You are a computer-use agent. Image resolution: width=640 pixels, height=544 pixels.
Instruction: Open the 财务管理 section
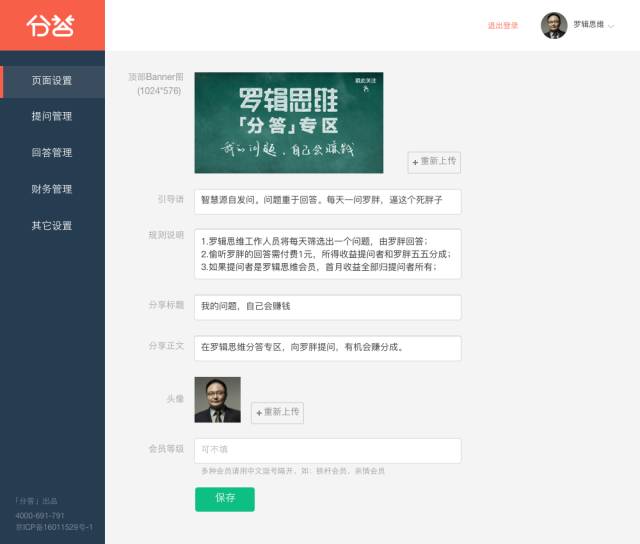point(52,189)
